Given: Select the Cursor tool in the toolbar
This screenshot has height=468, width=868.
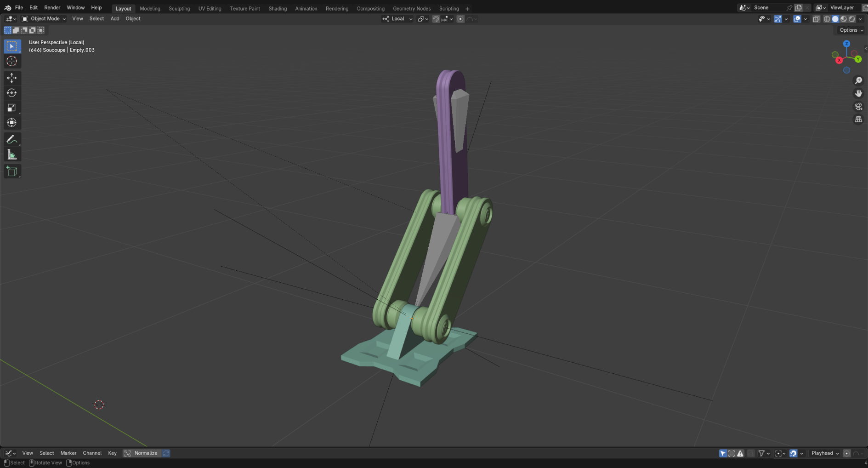Looking at the screenshot, I should tap(12, 61).
